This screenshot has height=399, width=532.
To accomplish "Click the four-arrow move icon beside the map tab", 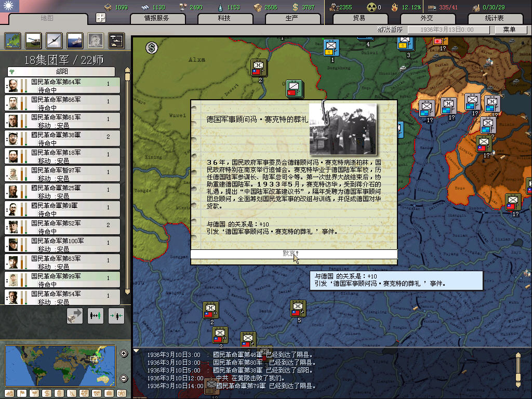I will (x=100, y=18).
